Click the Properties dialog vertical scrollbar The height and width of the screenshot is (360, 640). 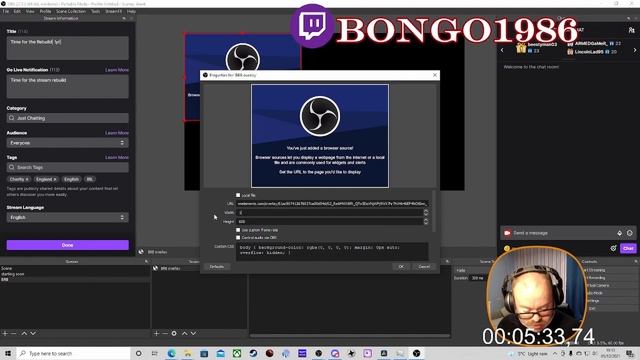(x=434, y=211)
